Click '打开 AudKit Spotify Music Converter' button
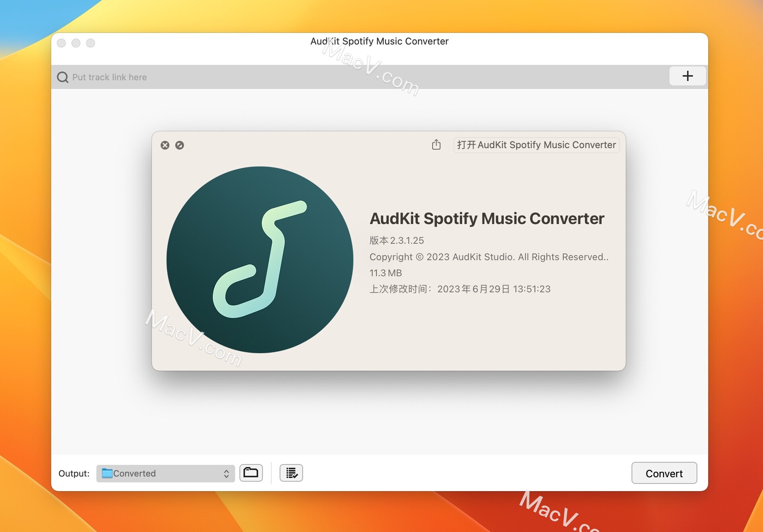Viewport: 763px width, 532px height. pyautogui.click(x=536, y=145)
